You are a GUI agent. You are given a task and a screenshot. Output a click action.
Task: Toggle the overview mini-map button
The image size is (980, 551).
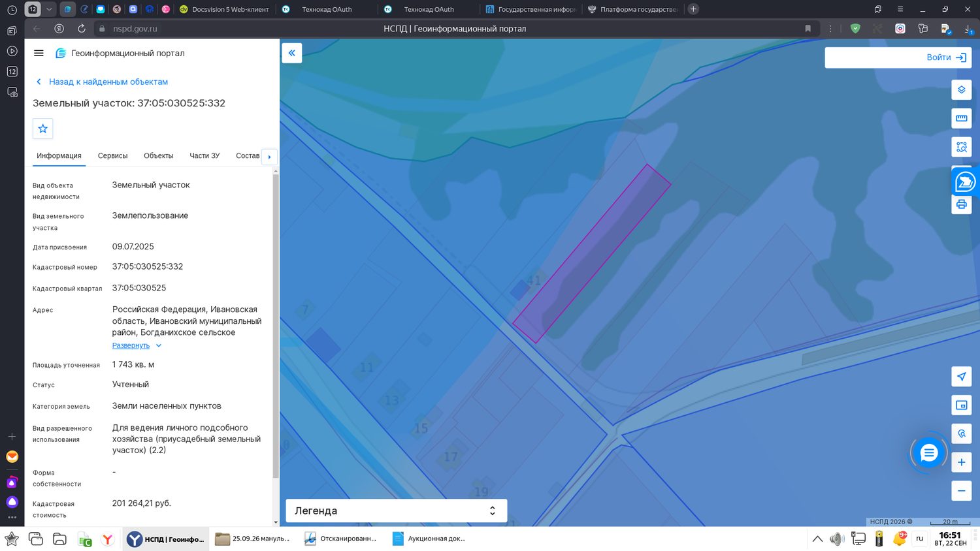pos(961,405)
